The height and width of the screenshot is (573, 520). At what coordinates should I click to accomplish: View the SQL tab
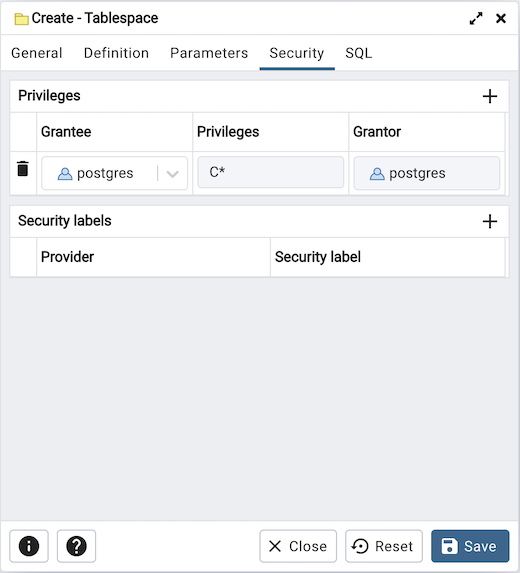point(358,53)
